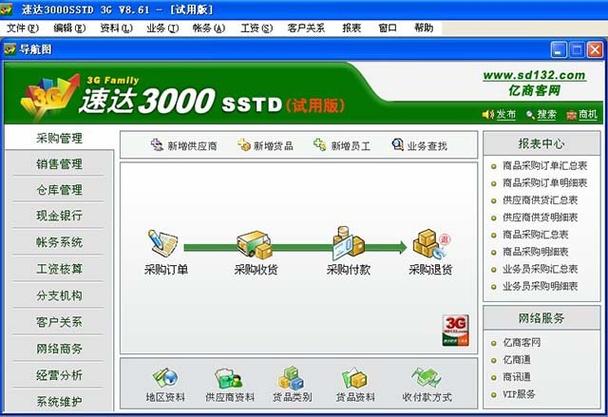
Task: Open 供应商供货明细表 report
Action: (x=540, y=217)
